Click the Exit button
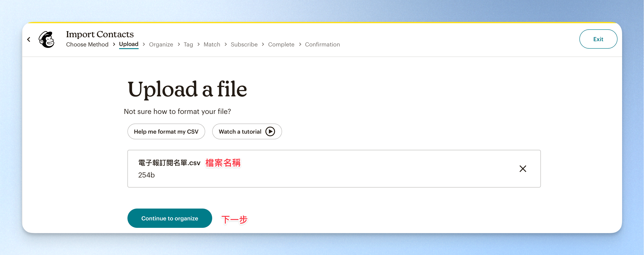The height and width of the screenshot is (255, 644). [598, 39]
